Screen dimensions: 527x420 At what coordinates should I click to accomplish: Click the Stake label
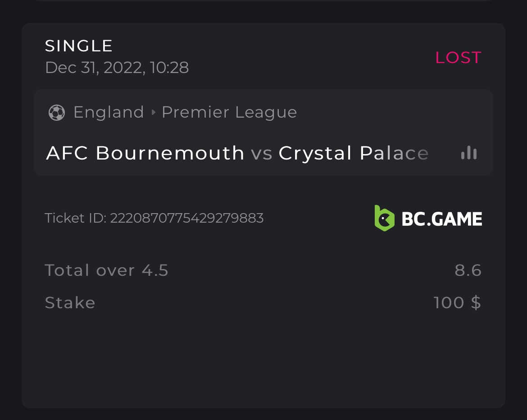[x=70, y=303]
